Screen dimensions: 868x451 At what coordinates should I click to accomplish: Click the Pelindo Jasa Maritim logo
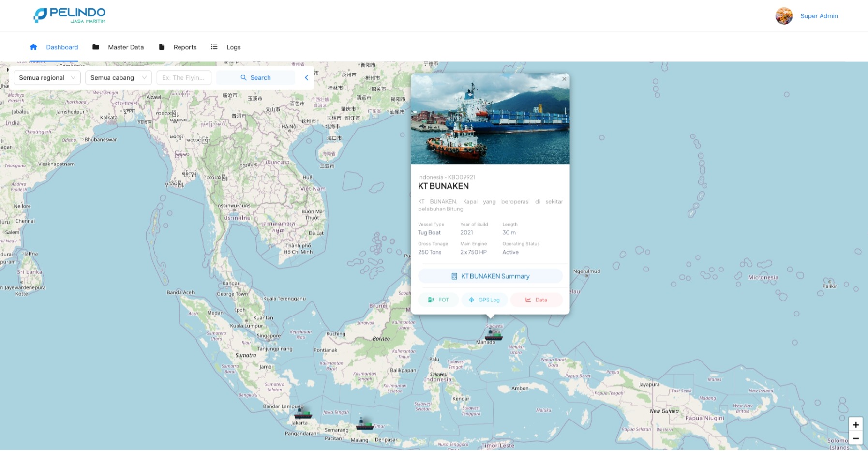point(70,15)
